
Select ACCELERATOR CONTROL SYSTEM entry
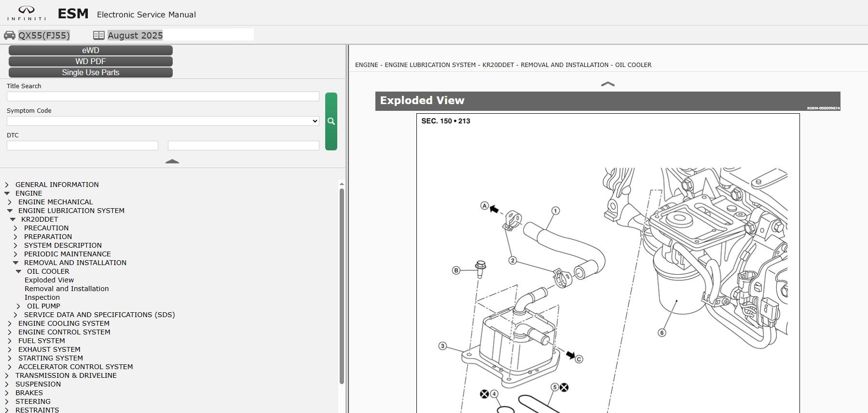click(75, 367)
